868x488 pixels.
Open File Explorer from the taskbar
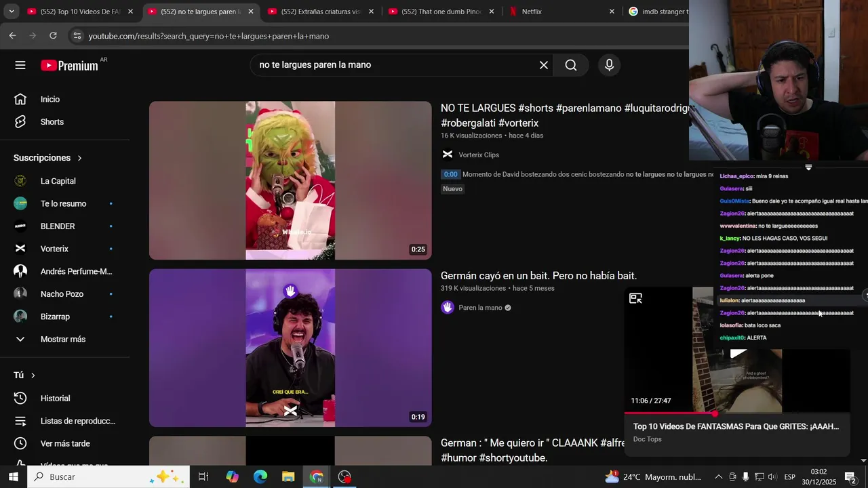288,477
